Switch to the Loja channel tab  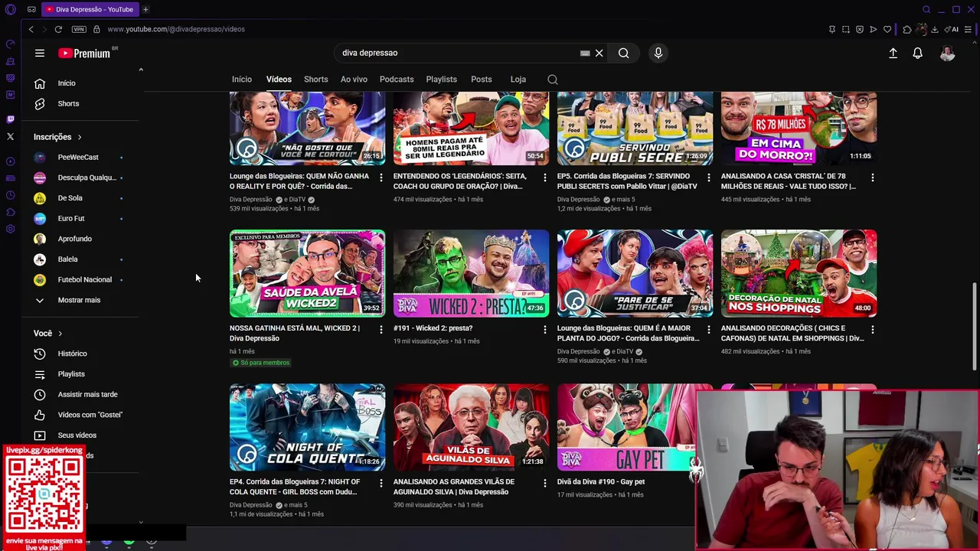tap(518, 80)
